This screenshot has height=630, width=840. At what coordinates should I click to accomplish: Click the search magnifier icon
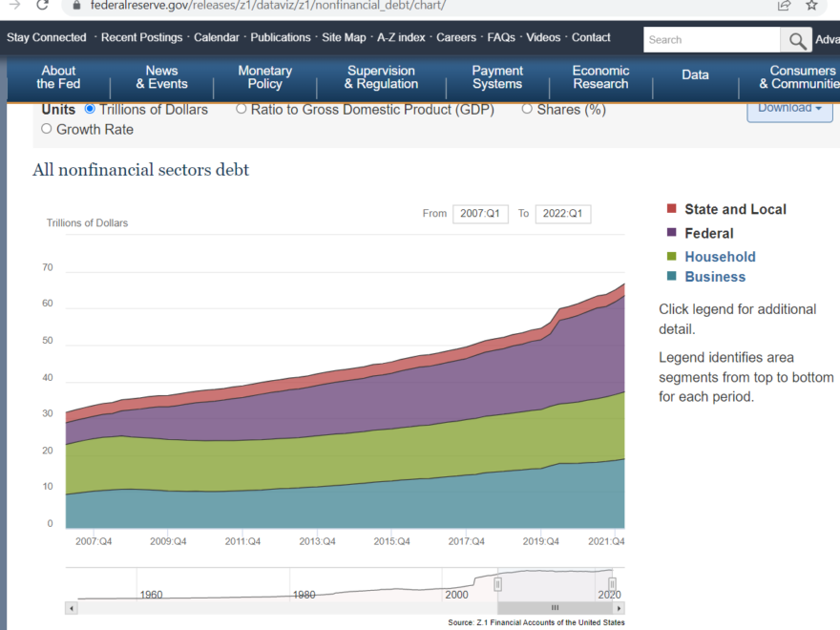797,40
